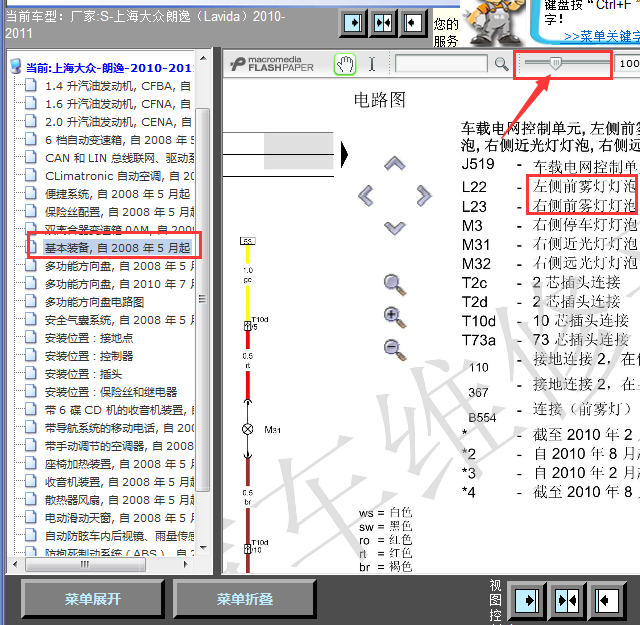The height and width of the screenshot is (625, 640).
Task: Select the text selection I-beam tool
Action: click(x=372, y=65)
